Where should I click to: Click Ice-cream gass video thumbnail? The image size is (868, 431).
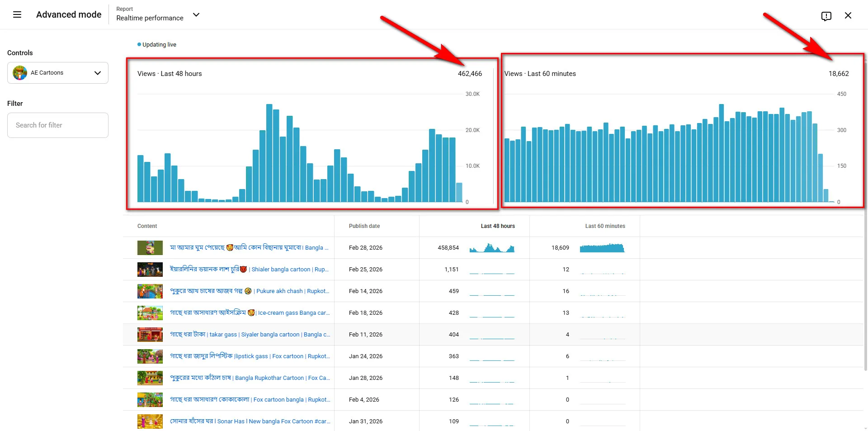pos(150,313)
